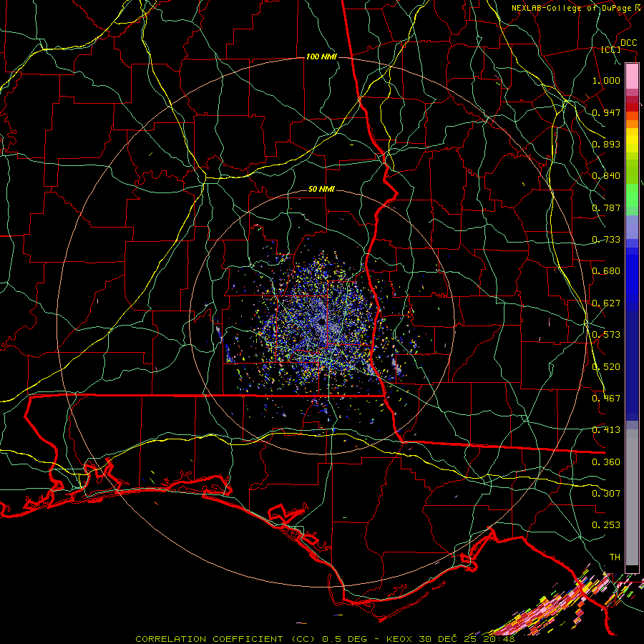Click the yellow color band in the legend

[632, 140]
